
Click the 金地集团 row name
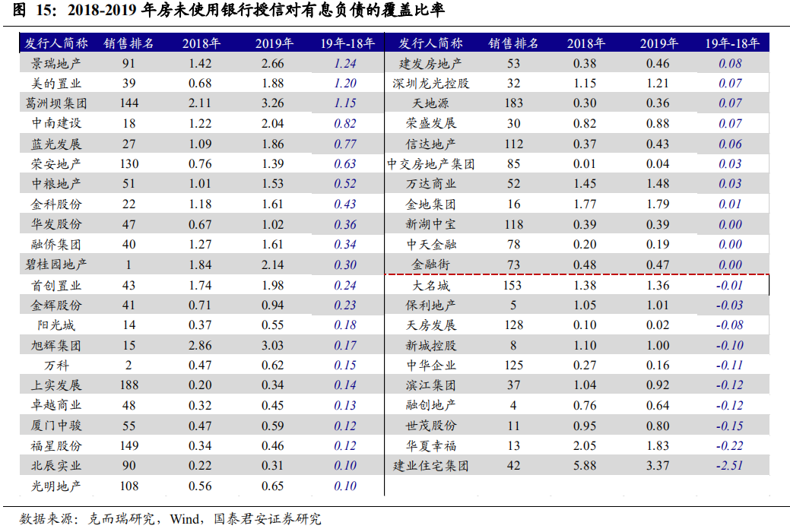click(431, 204)
